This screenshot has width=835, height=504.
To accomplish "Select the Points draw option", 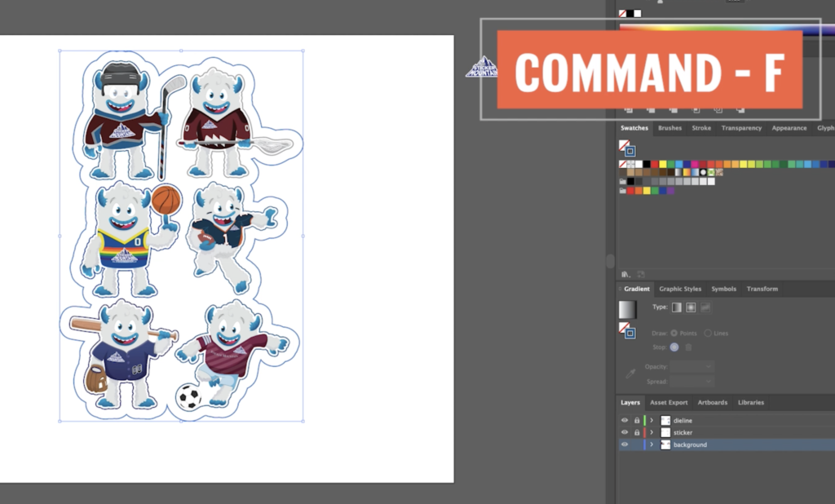I will [x=674, y=333].
